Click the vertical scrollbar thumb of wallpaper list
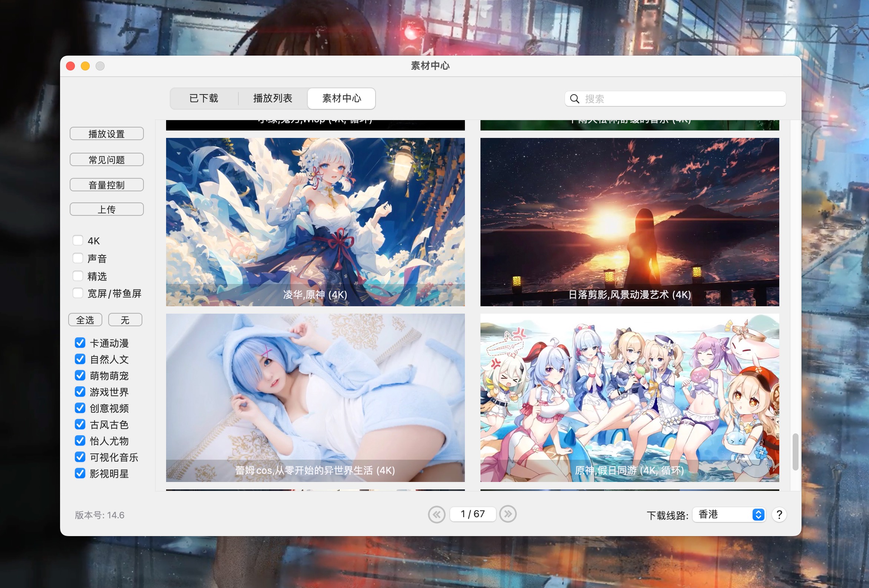Image resolution: width=869 pixels, height=588 pixels. coord(795,452)
